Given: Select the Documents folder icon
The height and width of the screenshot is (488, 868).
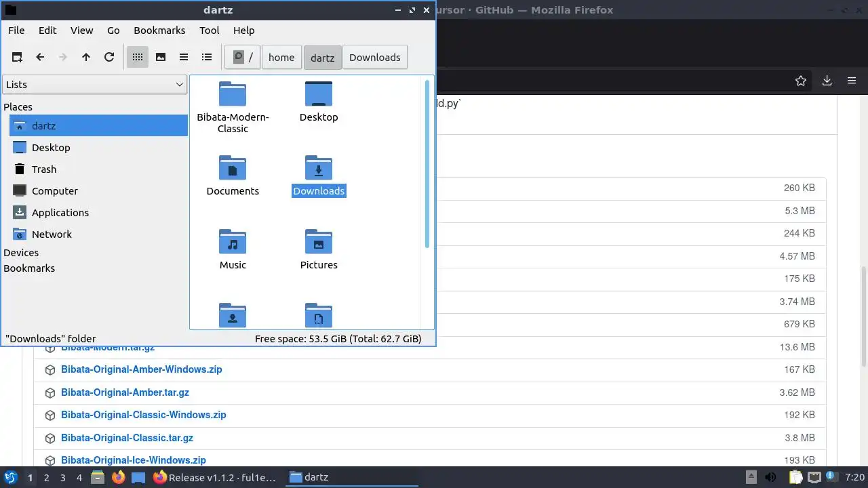Looking at the screenshot, I should click(233, 168).
